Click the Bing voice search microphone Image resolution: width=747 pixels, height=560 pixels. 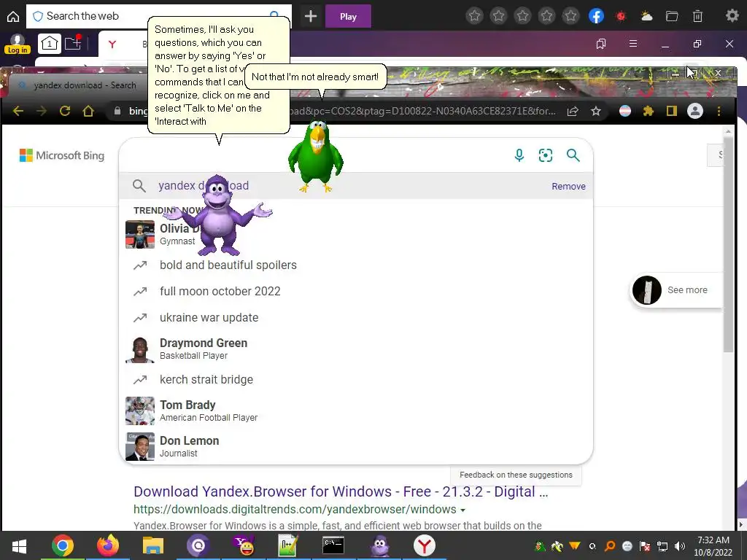519,155
